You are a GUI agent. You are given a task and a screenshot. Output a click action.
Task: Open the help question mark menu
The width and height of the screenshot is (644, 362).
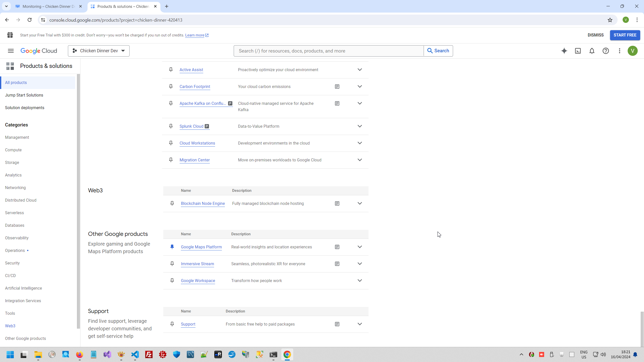tap(606, 51)
